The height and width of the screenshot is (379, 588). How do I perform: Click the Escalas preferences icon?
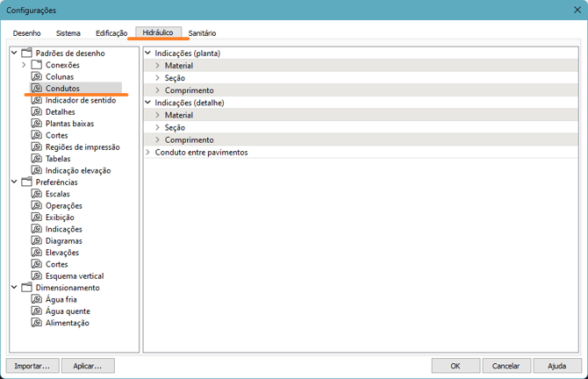(x=37, y=194)
